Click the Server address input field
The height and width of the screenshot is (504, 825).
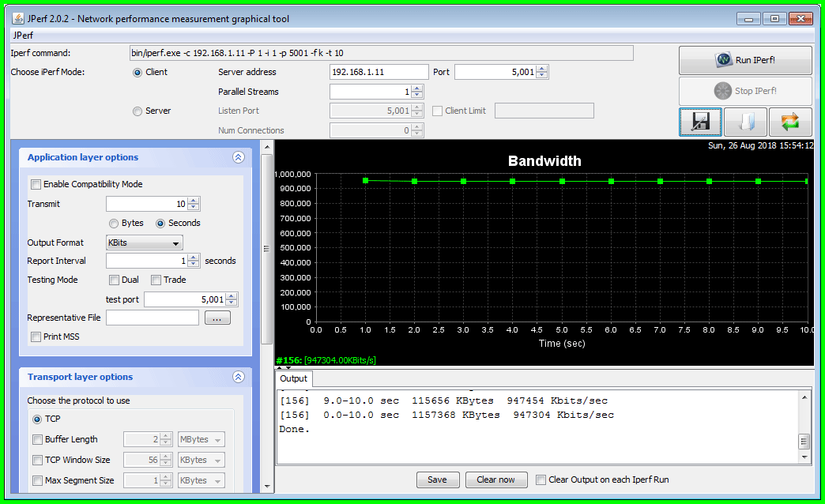coord(379,72)
